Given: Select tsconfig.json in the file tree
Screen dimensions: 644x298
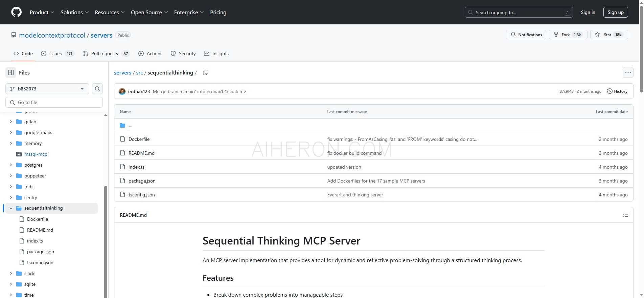Looking at the screenshot, I should click(40, 262).
